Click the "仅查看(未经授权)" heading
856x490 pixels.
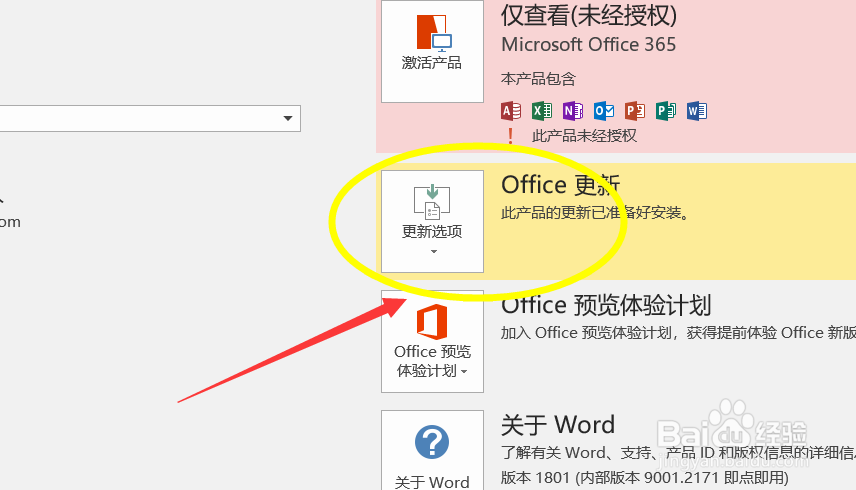(x=589, y=15)
